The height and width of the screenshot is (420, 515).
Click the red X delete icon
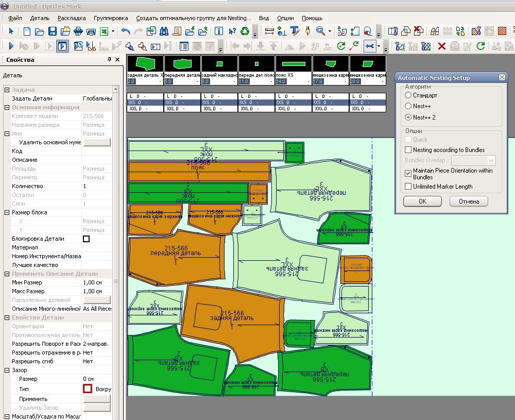pyautogui.click(x=441, y=46)
